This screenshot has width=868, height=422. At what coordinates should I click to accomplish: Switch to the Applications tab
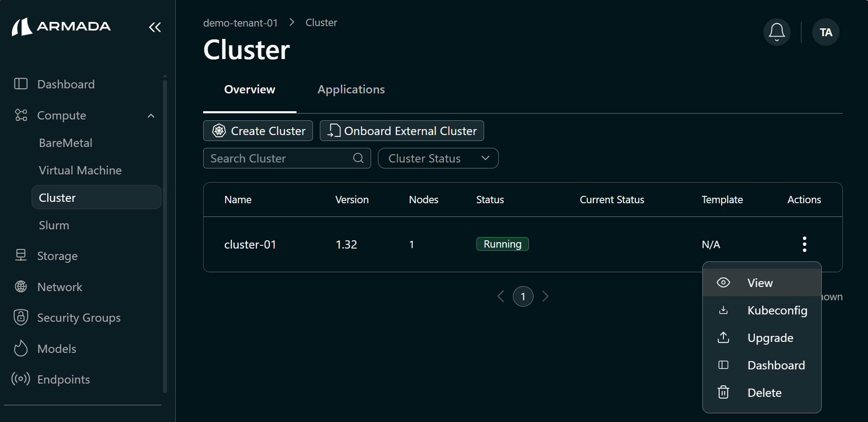tap(351, 90)
